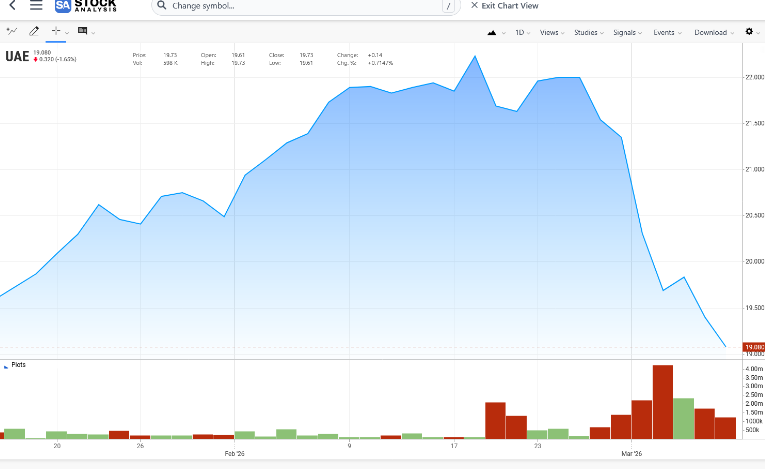The height and width of the screenshot is (469, 765).
Task: Click the search magnifier icon
Action: [x=162, y=6]
